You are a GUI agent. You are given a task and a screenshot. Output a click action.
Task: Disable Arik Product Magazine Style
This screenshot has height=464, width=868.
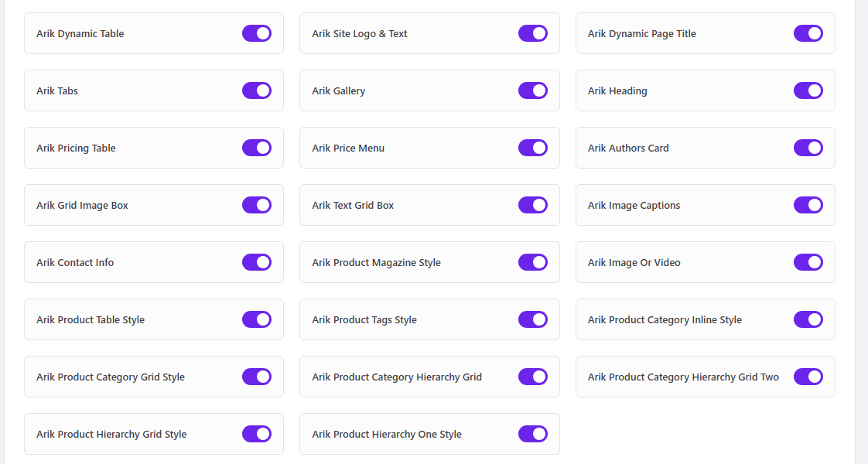click(x=532, y=262)
